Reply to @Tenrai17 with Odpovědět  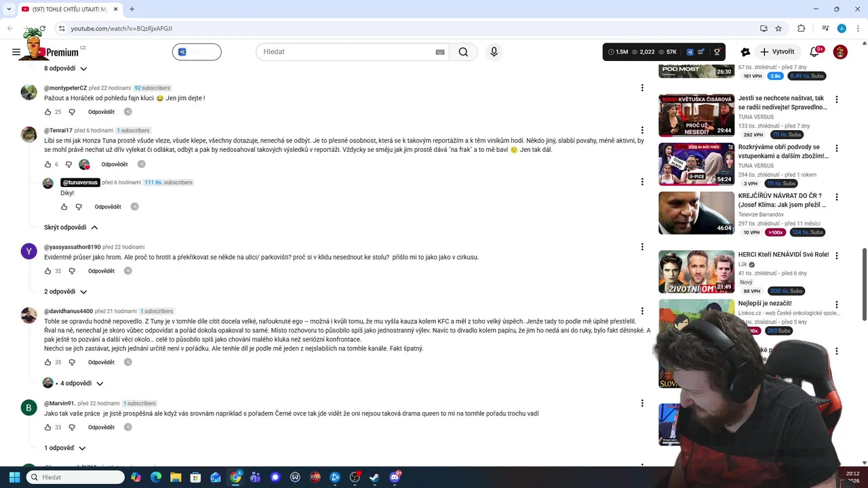coord(115,164)
